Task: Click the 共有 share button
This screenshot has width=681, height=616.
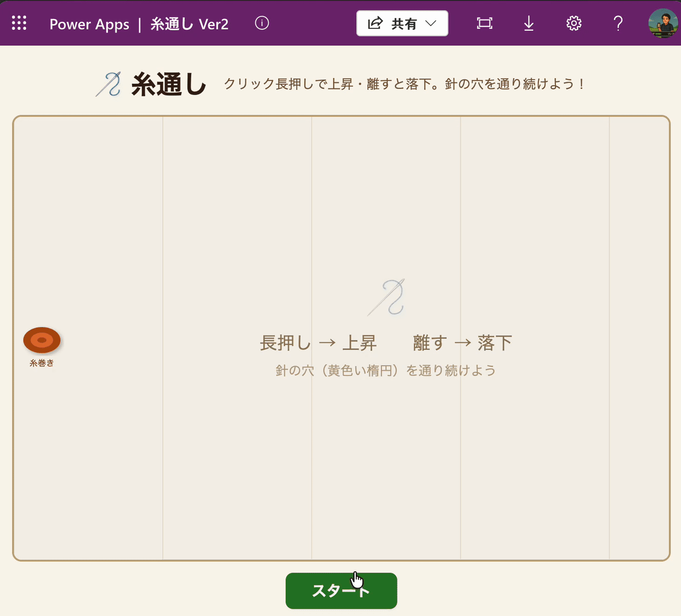Action: click(394, 23)
